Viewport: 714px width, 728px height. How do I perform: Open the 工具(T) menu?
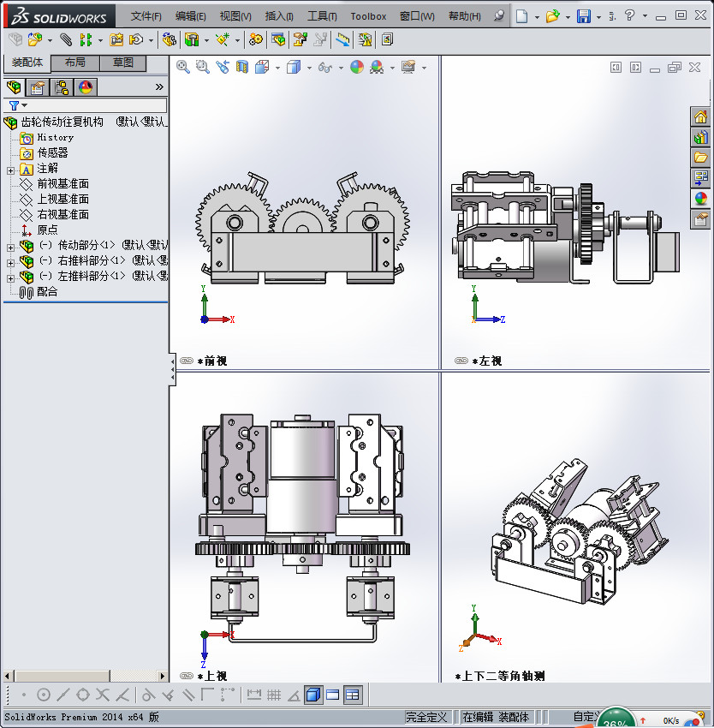[x=322, y=16]
